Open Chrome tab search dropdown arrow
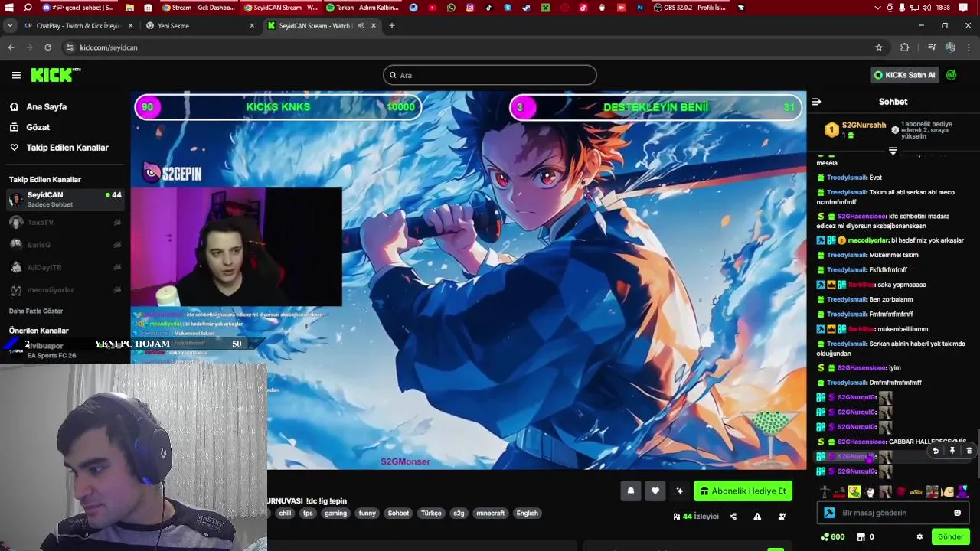980x551 pixels. click(10, 26)
